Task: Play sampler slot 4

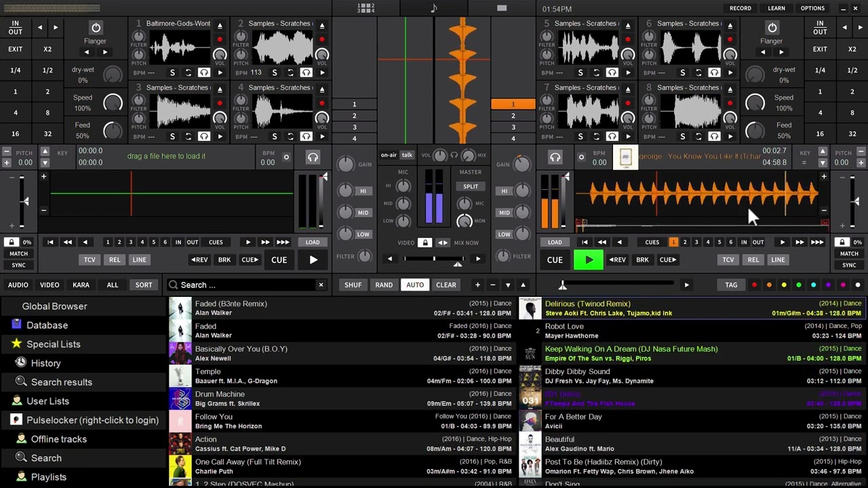Action: (322, 136)
